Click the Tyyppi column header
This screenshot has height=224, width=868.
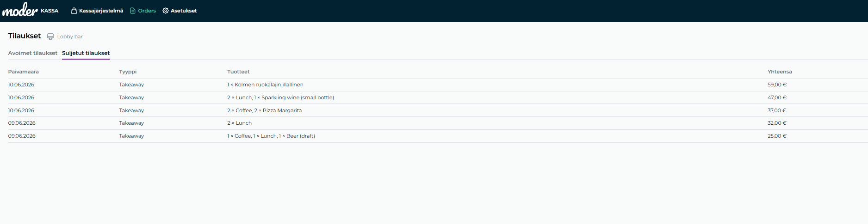click(128, 72)
